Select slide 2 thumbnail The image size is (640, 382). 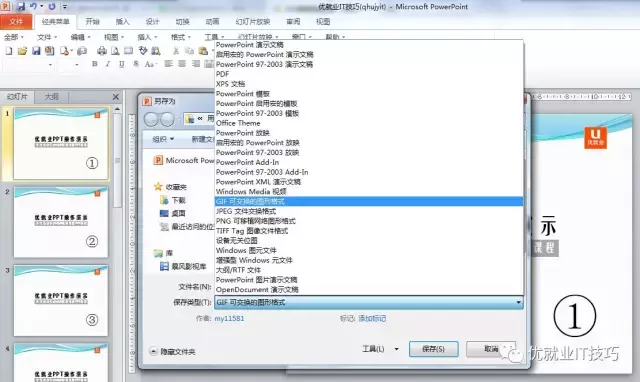61,222
